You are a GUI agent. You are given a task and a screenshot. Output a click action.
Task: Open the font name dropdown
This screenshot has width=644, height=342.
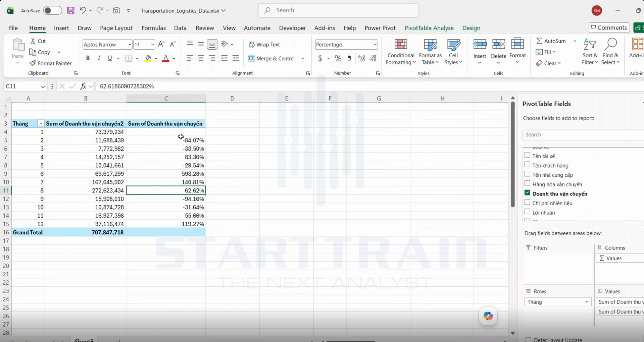point(130,44)
